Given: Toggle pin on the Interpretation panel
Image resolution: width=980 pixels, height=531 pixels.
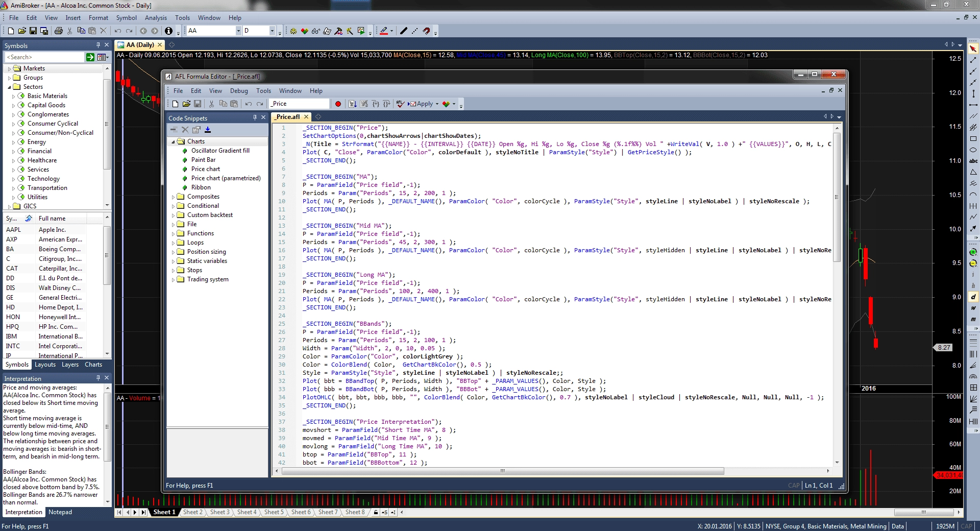Looking at the screenshot, I should pyautogui.click(x=98, y=378).
